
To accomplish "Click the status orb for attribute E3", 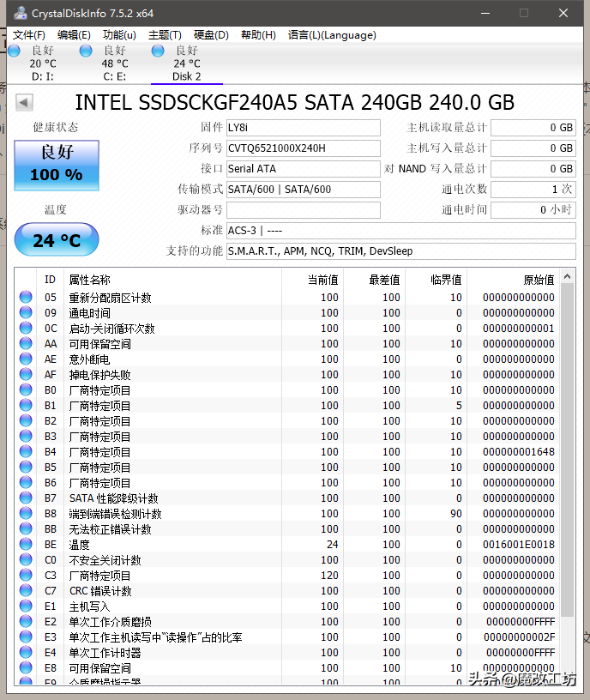I will coord(26,637).
